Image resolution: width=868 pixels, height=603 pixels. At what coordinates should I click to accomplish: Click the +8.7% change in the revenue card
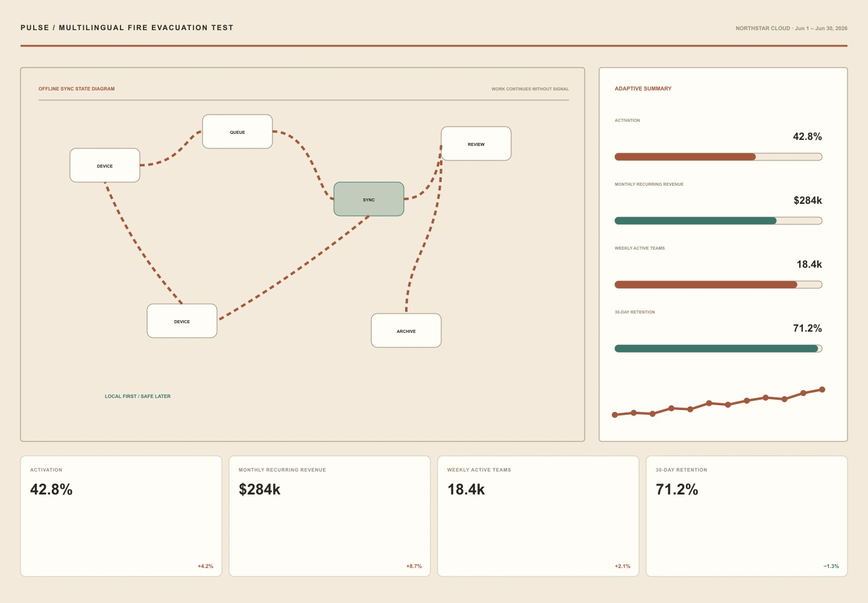(414, 566)
